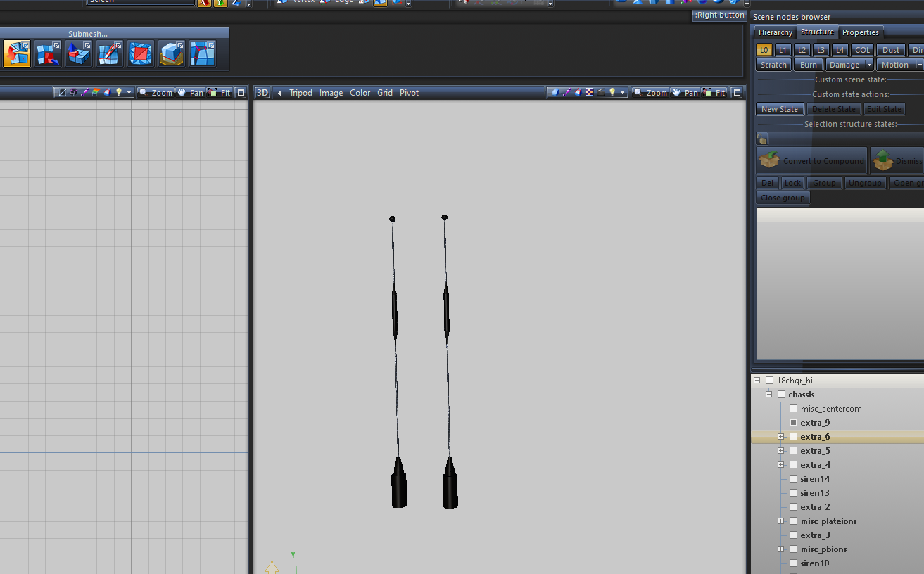The width and height of the screenshot is (924, 574).
Task: Click the Fit icon in the 3D viewport toolbar
Action: click(x=714, y=92)
